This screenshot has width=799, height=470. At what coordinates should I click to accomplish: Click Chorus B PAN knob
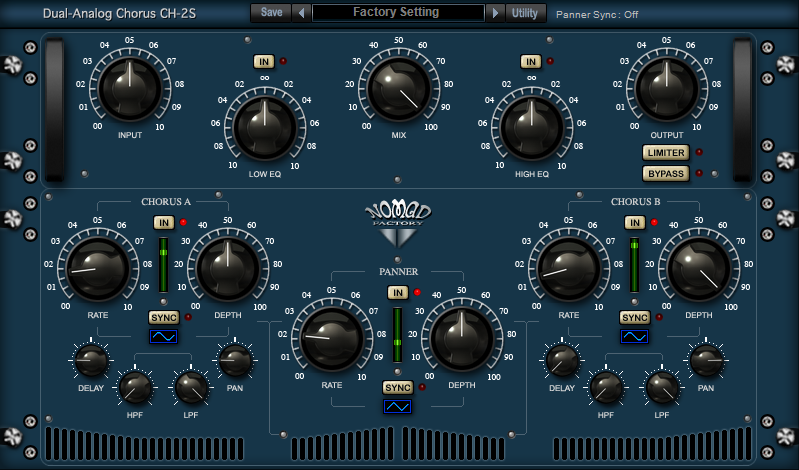point(706,360)
